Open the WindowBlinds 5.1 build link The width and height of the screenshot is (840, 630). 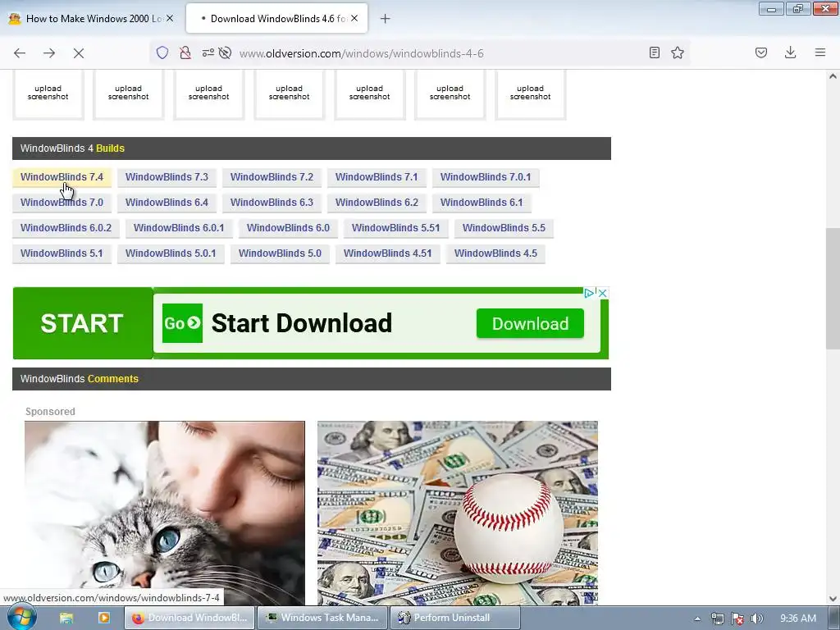[x=62, y=253]
